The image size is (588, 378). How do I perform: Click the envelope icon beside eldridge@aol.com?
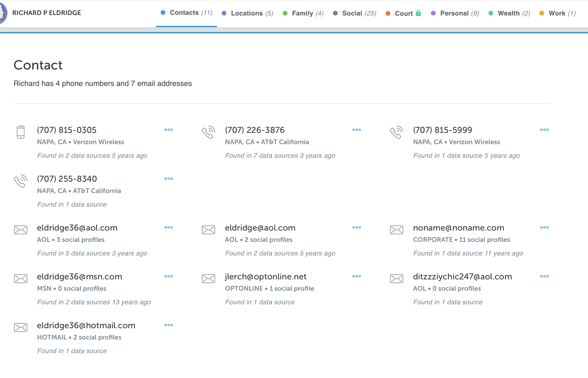pyautogui.click(x=209, y=230)
